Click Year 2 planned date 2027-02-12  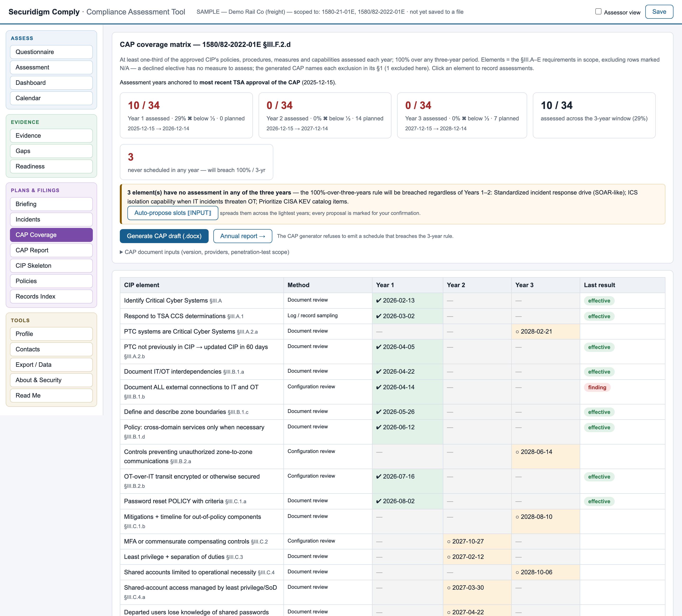[477, 557]
